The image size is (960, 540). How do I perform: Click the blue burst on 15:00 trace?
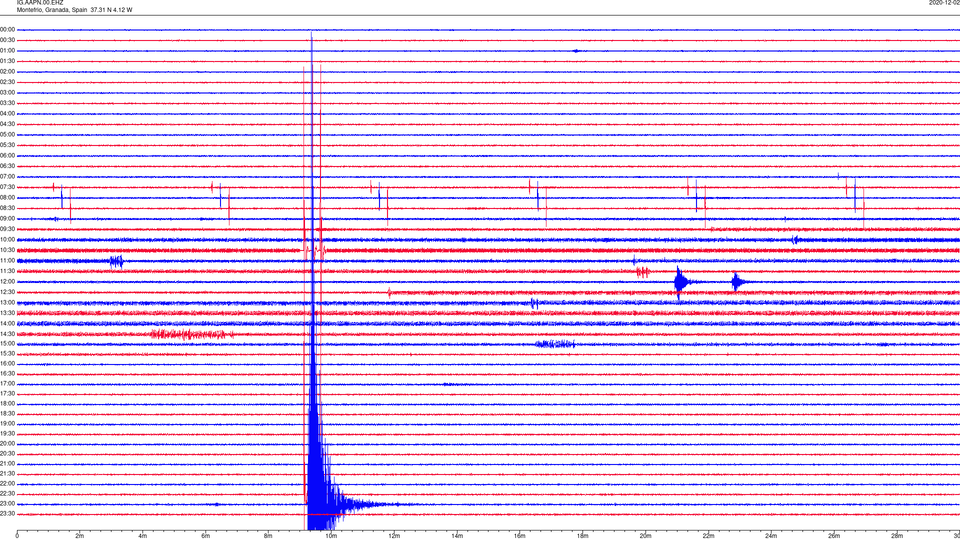(x=555, y=344)
